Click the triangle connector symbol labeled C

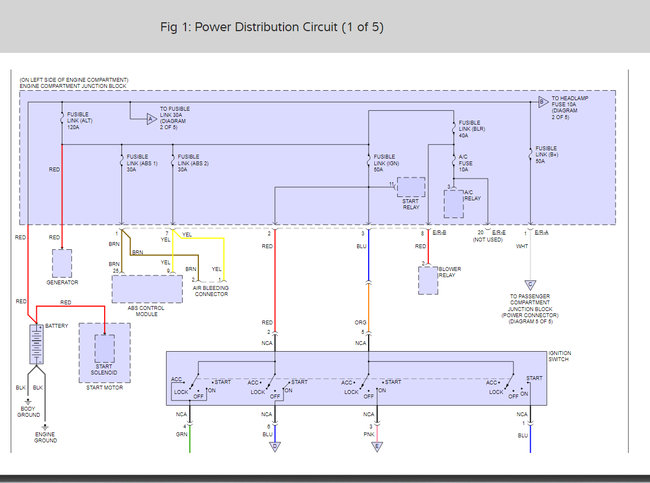[x=530, y=285]
